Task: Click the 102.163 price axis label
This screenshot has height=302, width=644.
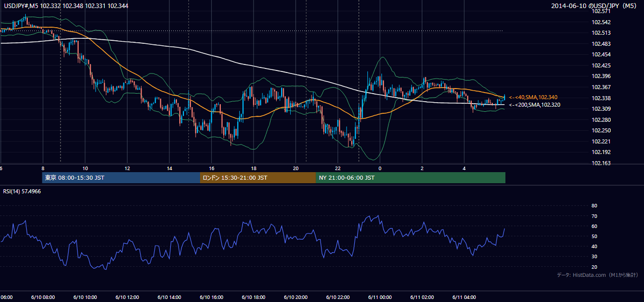Action: (601, 163)
